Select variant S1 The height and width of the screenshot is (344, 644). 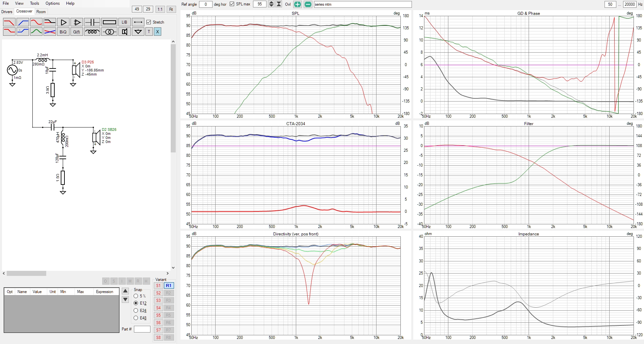[158, 286]
